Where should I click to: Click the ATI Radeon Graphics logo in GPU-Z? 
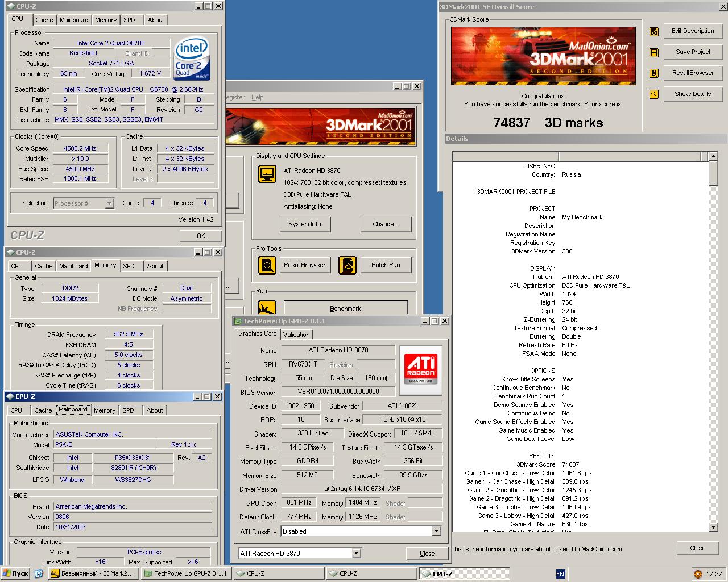coord(421,369)
